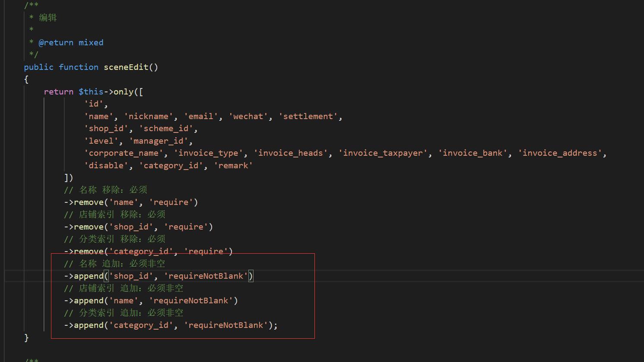The image size is (644, 362).
Task: Click the closing brace of sceneEdit
Action: [26, 338]
